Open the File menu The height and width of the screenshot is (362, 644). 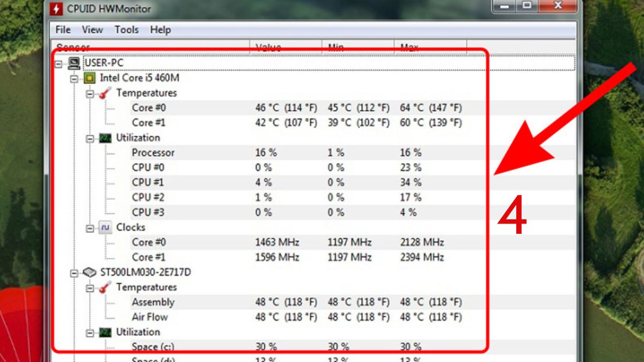pyautogui.click(x=63, y=29)
